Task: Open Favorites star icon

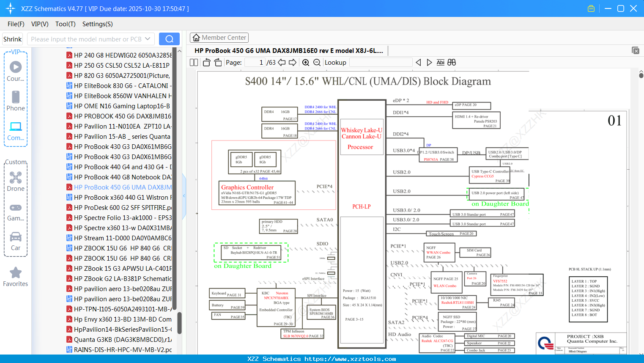Action: point(16,272)
